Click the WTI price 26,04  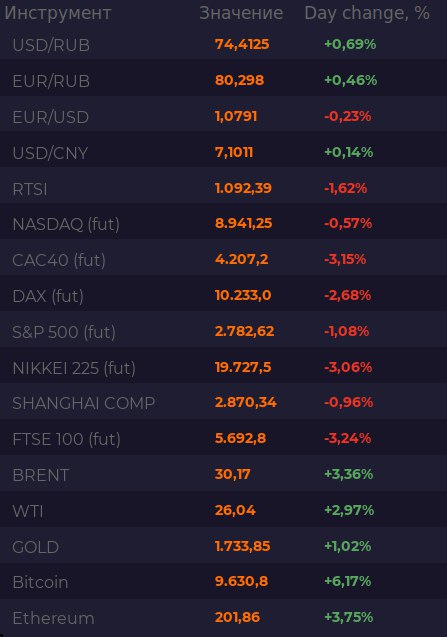pos(235,510)
